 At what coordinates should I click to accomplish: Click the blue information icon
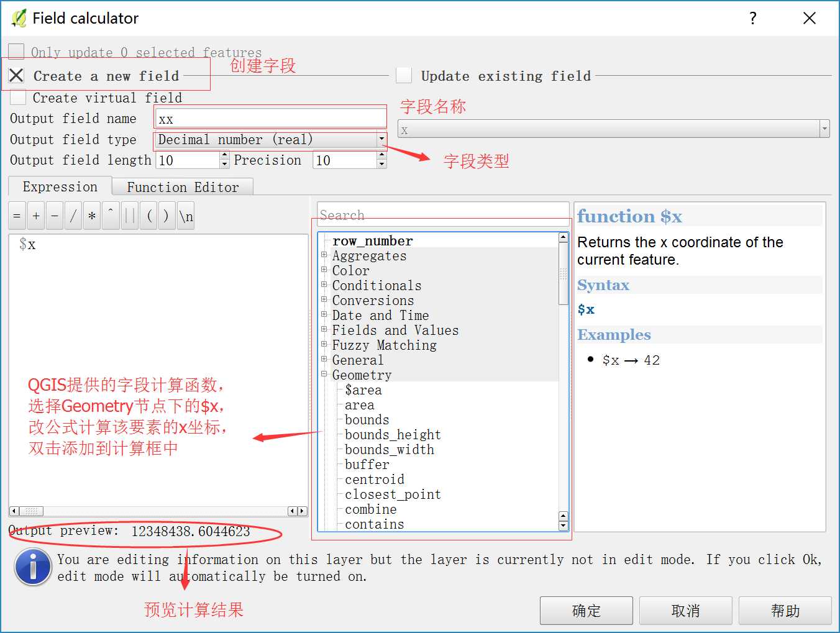pyautogui.click(x=33, y=567)
